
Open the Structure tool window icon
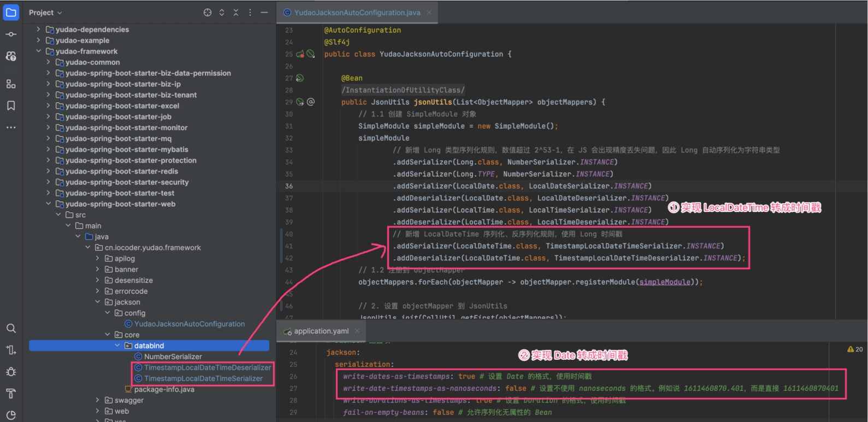(11, 84)
